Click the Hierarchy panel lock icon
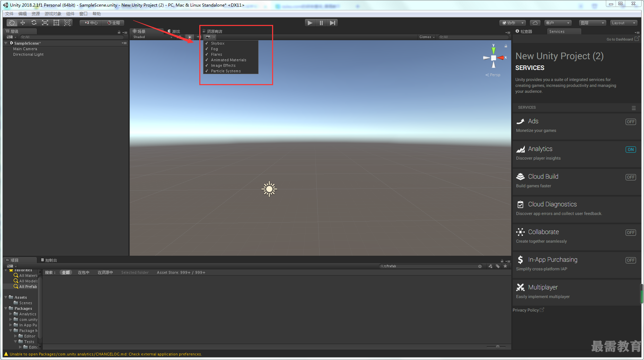Viewport: 644px width, 360px height. (x=119, y=32)
